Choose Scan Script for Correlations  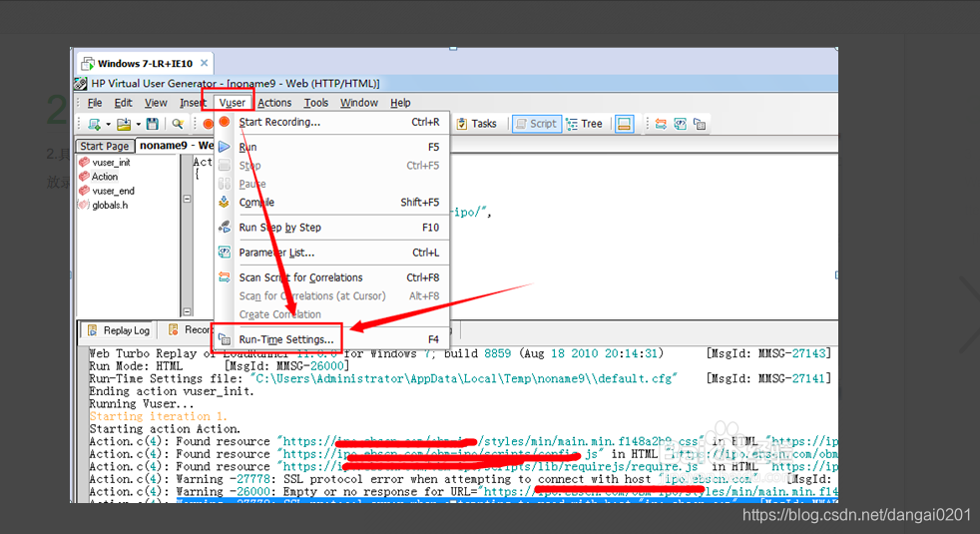click(x=332, y=277)
